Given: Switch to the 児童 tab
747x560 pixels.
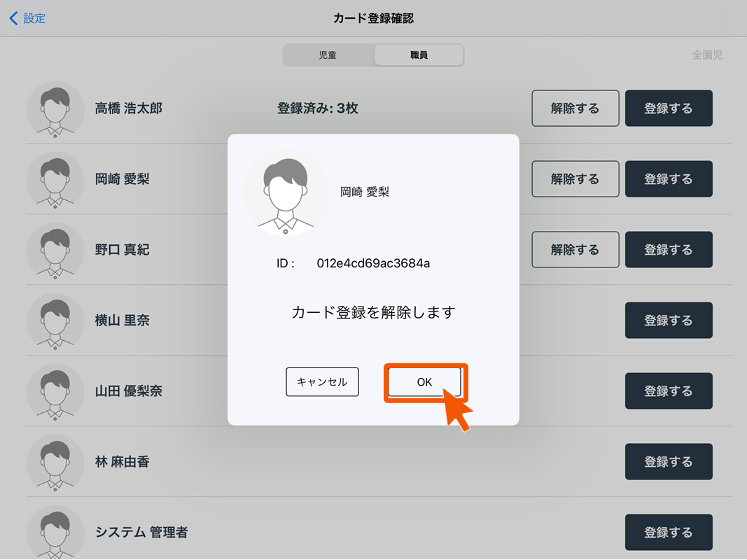Looking at the screenshot, I should pyautogui.click(x=328, y=55).
